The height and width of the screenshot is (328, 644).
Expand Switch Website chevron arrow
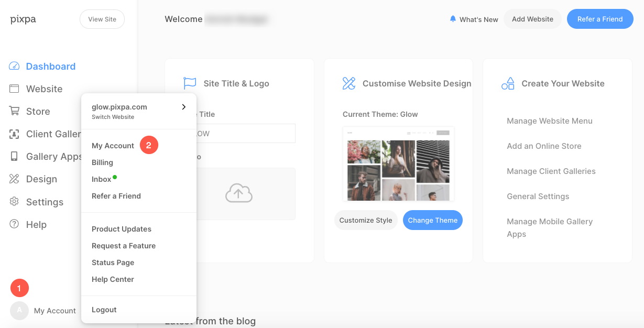coord(183,107)
